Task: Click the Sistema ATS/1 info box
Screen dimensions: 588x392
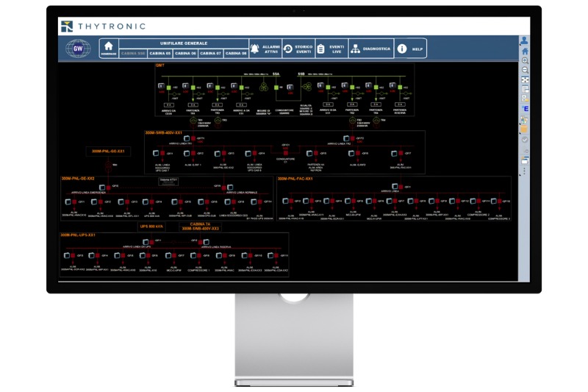Action: 169,181
